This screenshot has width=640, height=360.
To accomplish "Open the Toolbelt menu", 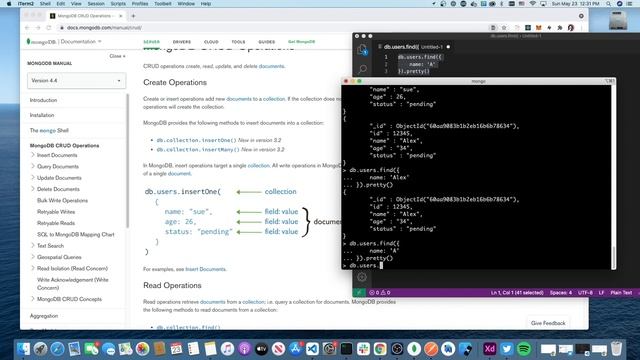I will coord(162,4).
